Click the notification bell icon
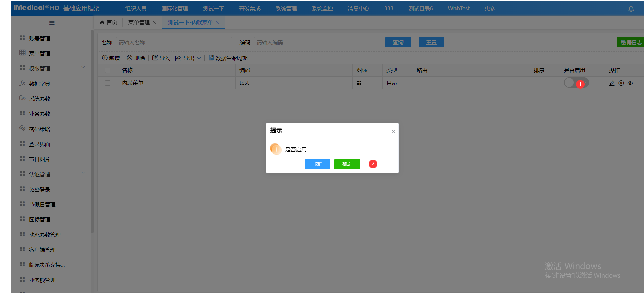 631,9
